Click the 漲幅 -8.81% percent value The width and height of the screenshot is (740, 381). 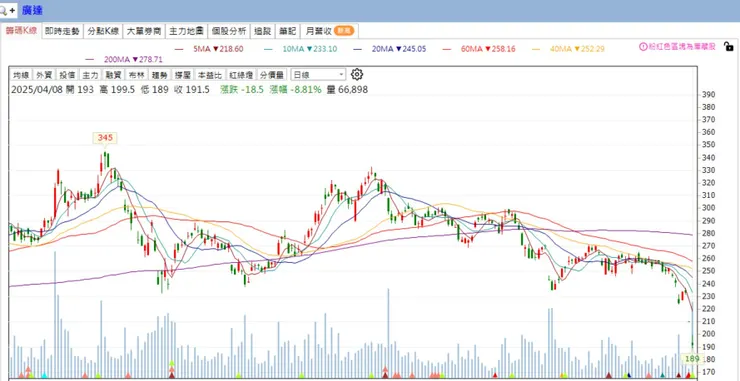[x=295, y=90]
